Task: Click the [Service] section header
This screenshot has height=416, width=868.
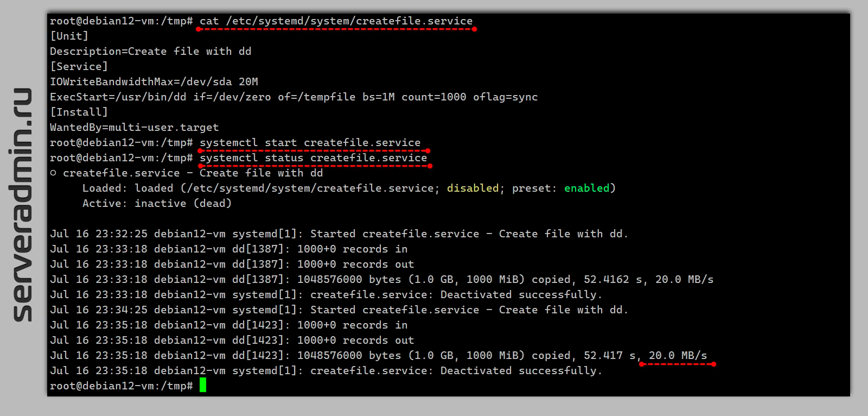Action: tap(79, 67)
